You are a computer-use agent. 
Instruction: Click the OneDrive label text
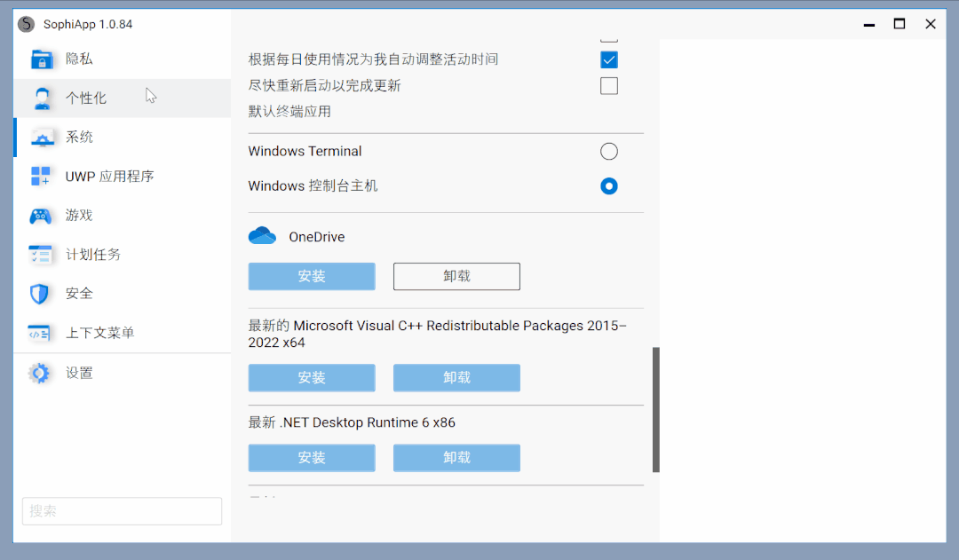317,237
